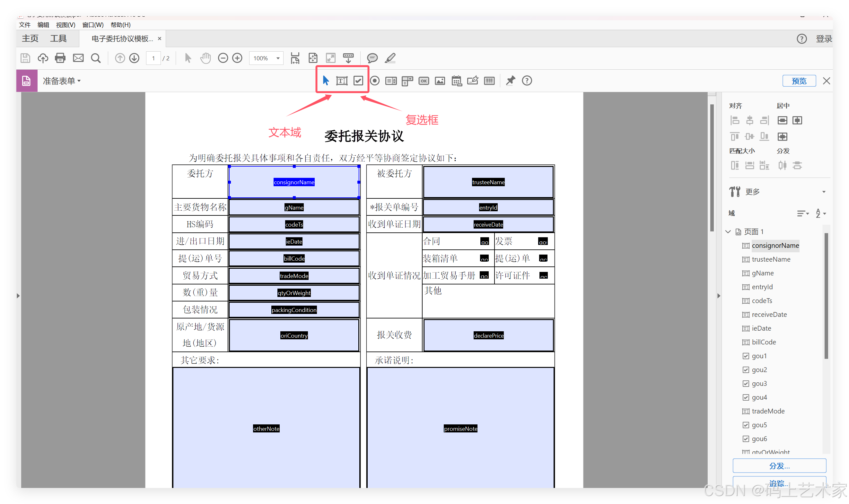Select the highlighter pen tool
Viewport: 849px width, 504px height.
tap(390, 58)
